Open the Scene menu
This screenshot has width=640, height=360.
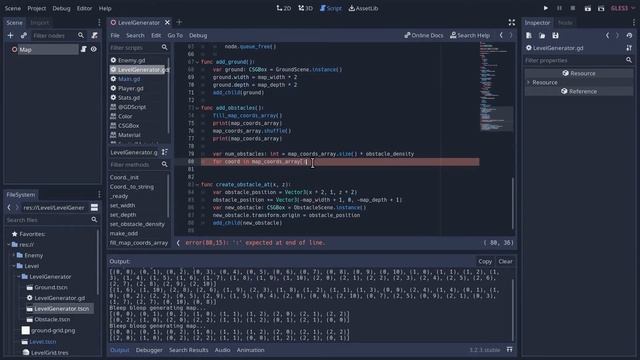click(13, 8)
